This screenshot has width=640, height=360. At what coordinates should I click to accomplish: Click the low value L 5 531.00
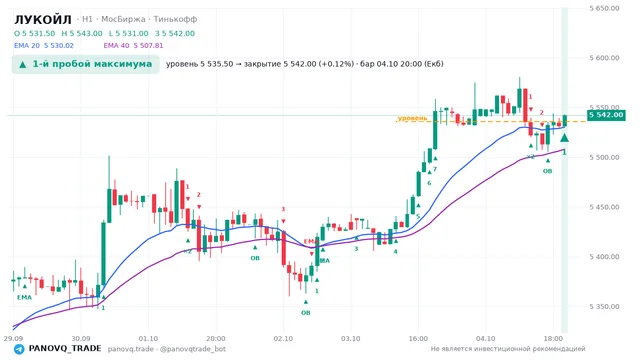129,33
